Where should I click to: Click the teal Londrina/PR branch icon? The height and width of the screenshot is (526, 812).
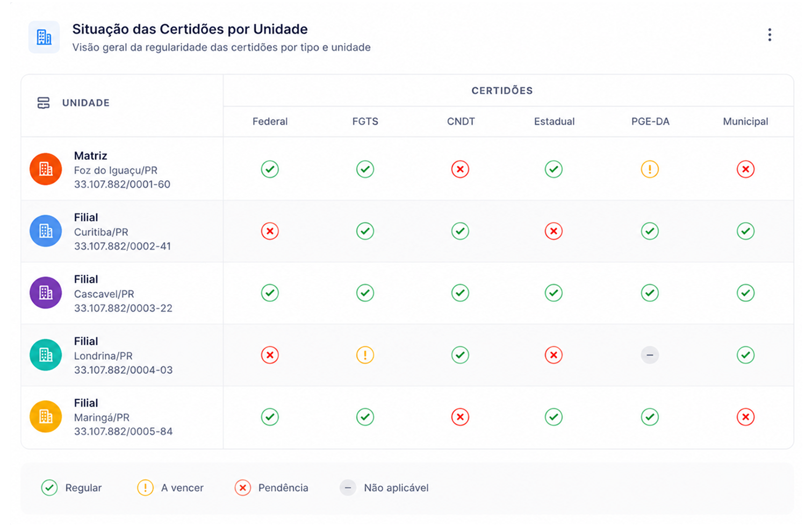(46, 355)
